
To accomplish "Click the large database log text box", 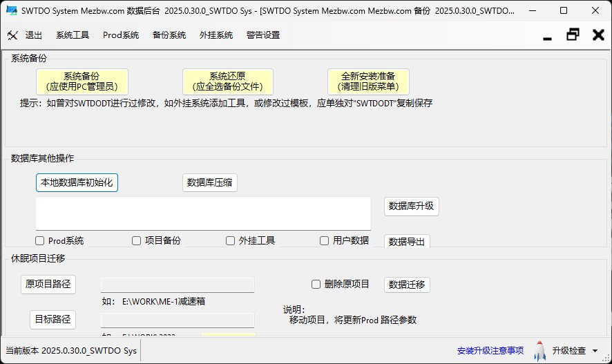I will [203, 213].
